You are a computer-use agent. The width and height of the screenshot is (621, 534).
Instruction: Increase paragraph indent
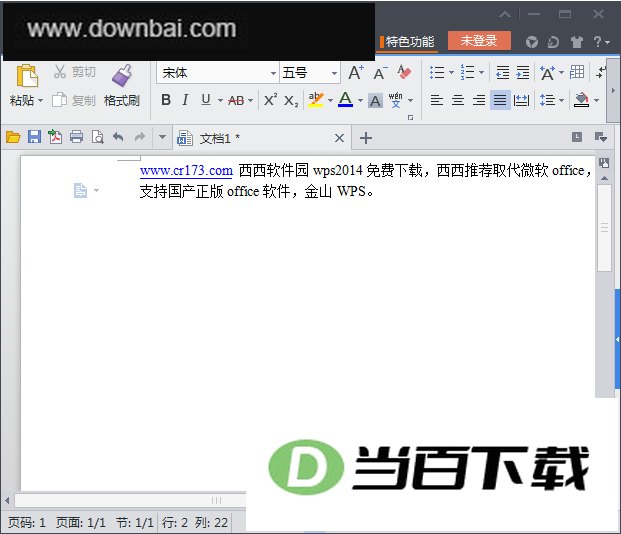click(523, 72)
